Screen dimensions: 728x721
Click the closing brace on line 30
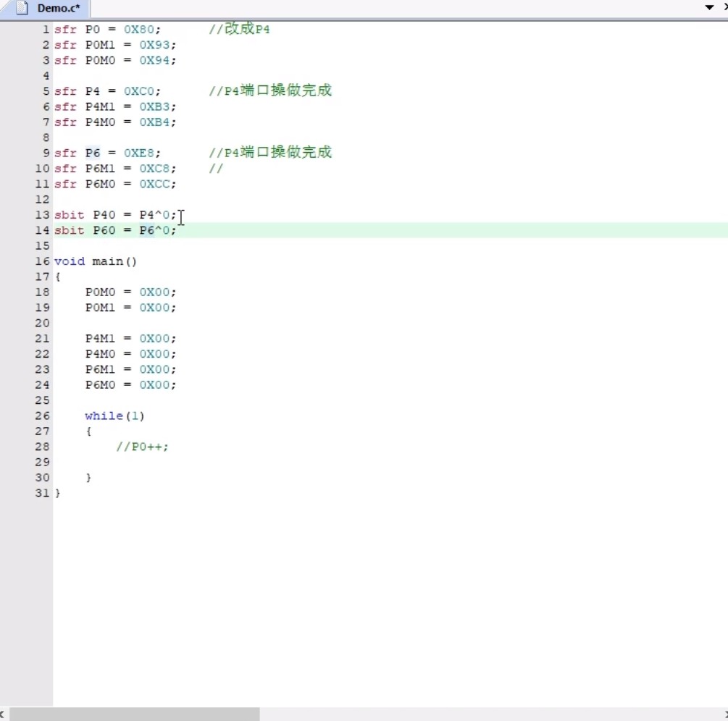pos(88,478)
